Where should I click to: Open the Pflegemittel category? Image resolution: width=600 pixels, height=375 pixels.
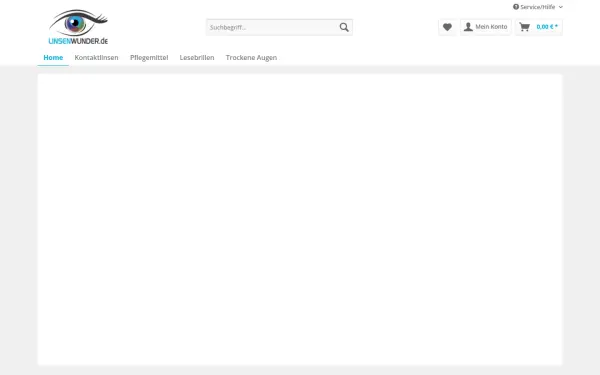pos(149,57)
